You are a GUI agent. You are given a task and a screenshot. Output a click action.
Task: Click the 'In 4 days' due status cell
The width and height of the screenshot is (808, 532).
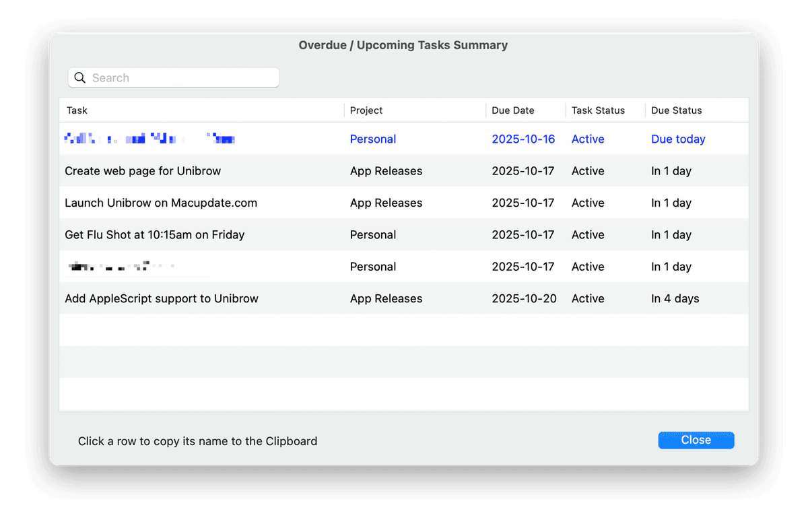(675, 298)
